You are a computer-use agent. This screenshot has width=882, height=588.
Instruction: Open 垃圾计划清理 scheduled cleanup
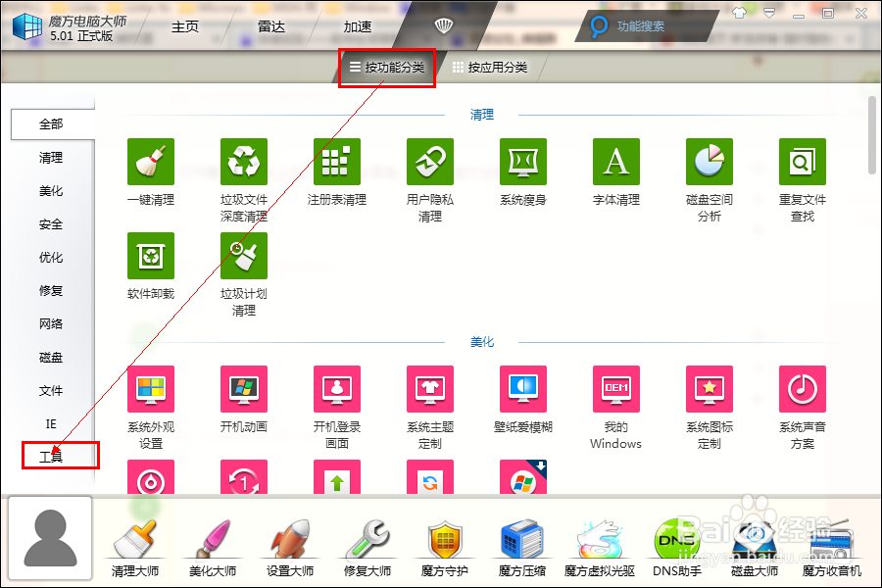coord(244,256)
